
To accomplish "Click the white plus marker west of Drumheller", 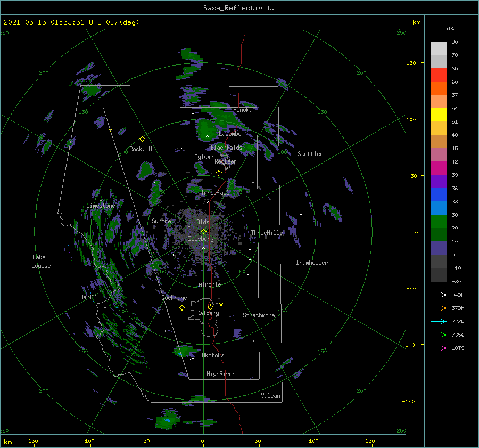I will [301, 214].
